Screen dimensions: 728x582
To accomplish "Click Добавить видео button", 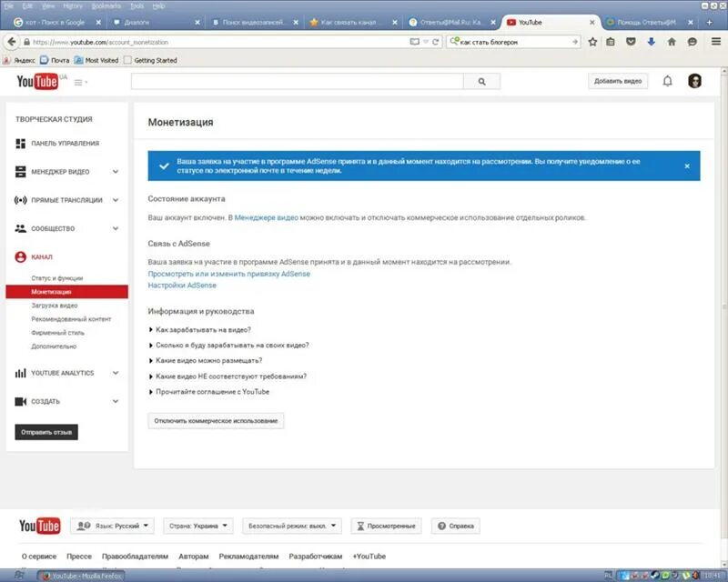I will (618, 81).
